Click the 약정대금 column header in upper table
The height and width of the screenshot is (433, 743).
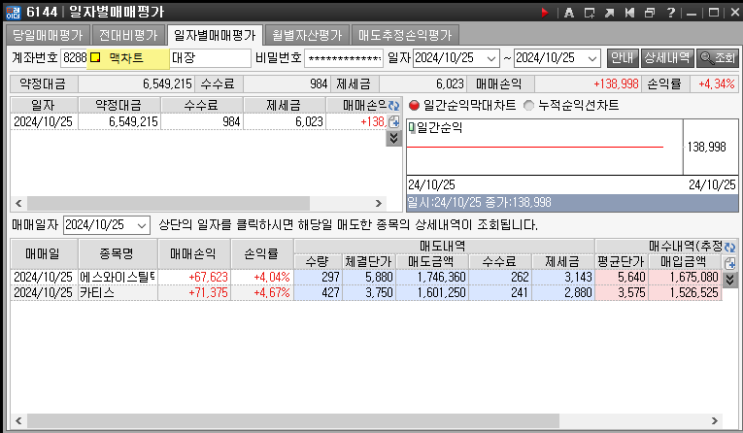coord(118,105)
